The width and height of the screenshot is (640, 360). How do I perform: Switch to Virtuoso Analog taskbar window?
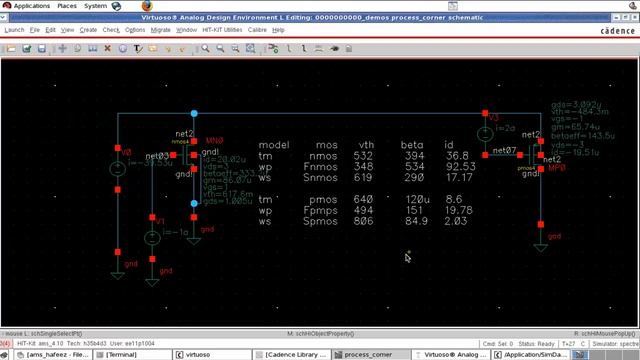click(450, 354)
